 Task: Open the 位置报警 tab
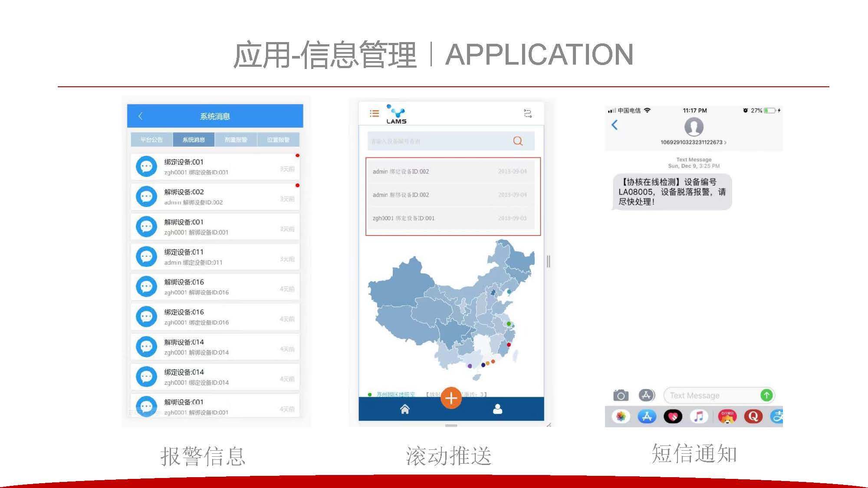pos(278,140)
